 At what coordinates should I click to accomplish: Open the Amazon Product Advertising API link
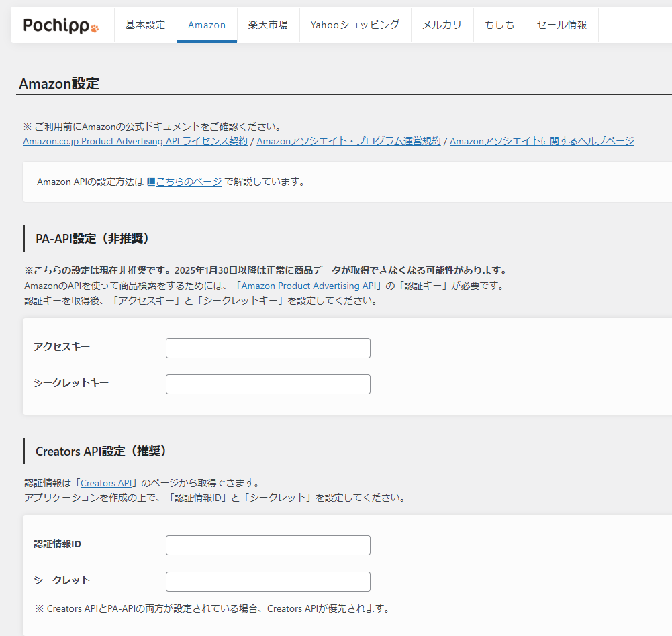point(307,286)
